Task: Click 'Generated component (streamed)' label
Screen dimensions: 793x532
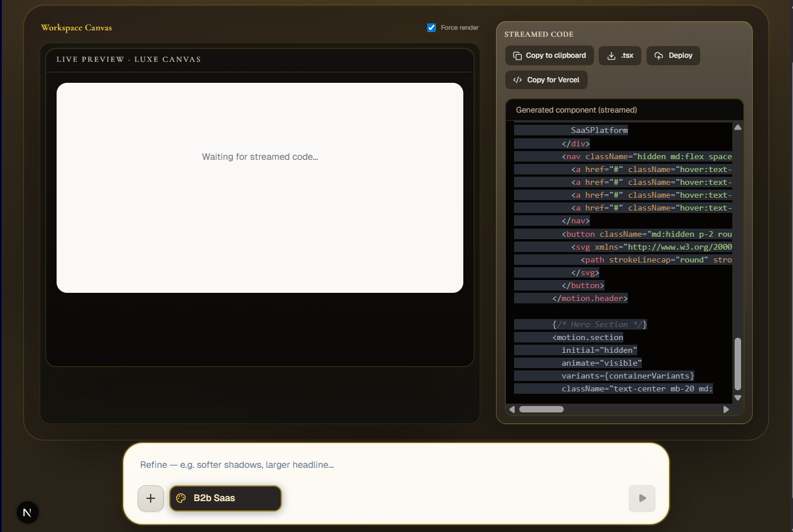Action: (577, 110)
